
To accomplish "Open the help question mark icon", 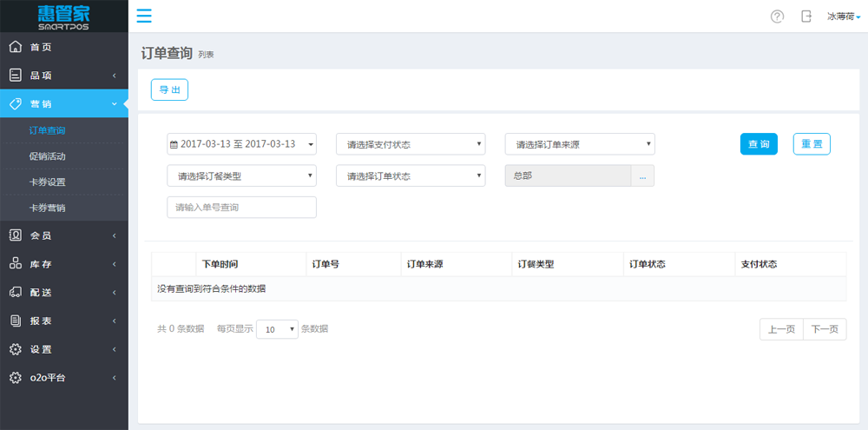I will pos(777,17).
